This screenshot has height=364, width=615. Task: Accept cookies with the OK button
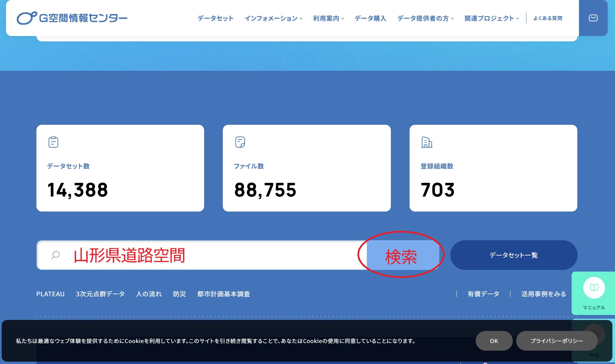494,341
